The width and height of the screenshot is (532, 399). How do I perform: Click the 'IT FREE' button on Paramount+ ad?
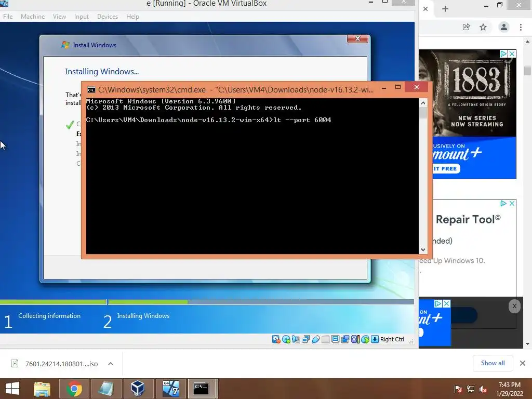[446, 169]
